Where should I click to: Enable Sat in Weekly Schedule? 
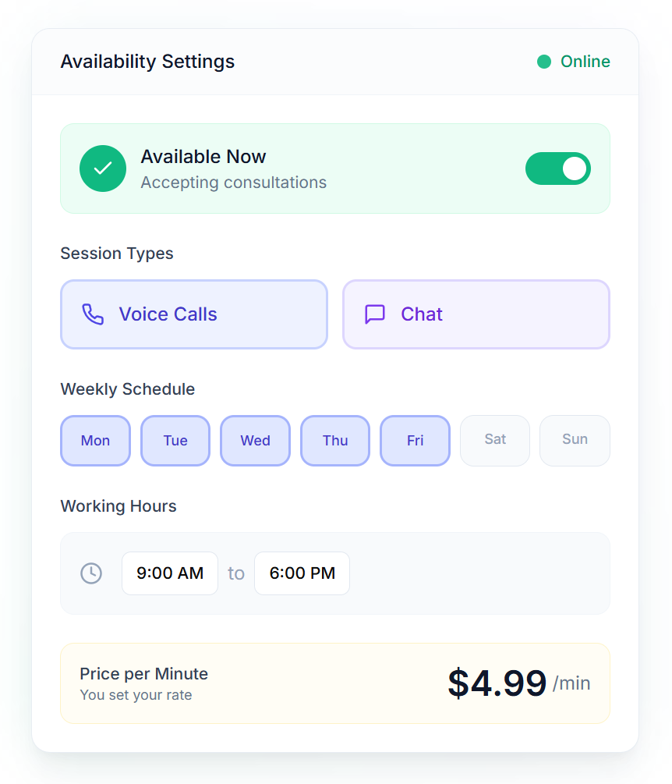[x=495, y=441]
